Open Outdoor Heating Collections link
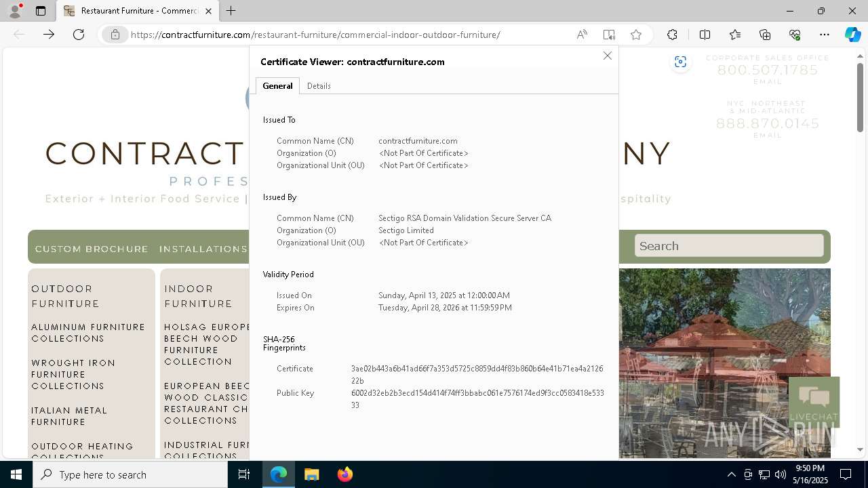868x488 pixels. pyautogui.click(x=82, y=451)
